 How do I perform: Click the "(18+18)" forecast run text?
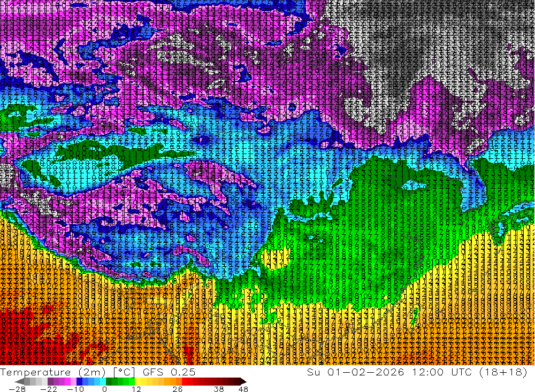pos(502,372)
